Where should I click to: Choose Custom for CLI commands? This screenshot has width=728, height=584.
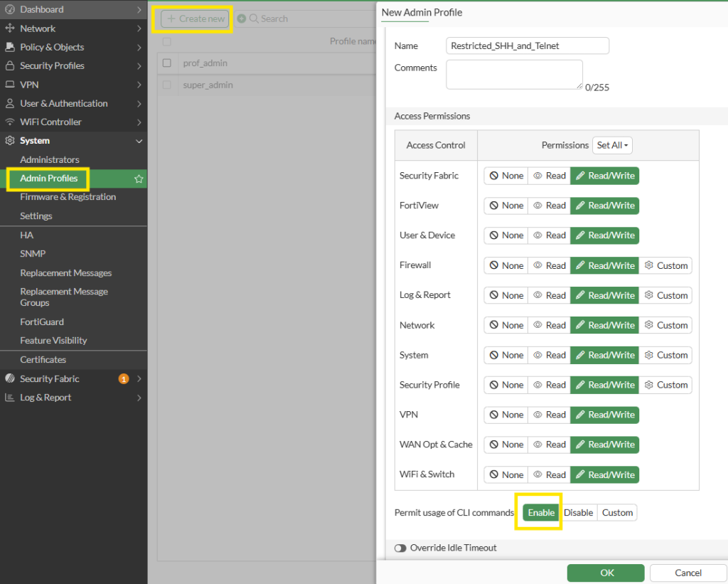pos(617,512)
